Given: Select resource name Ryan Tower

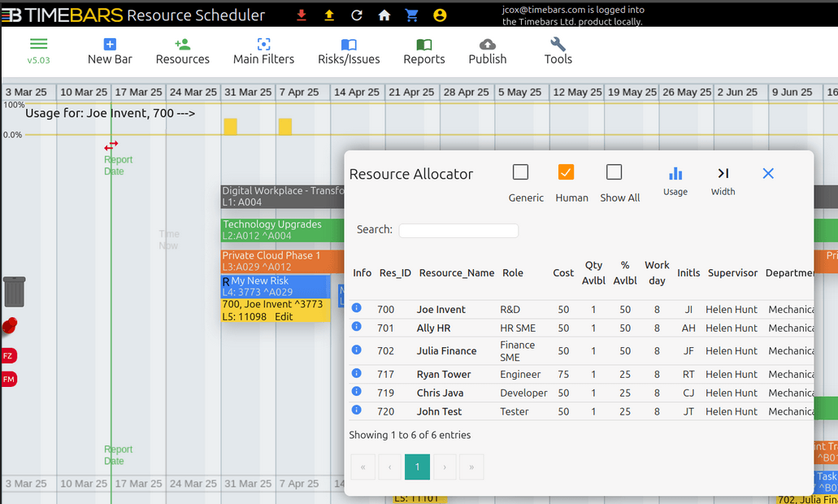Looking at the screenshot, I should pos(444,375).
